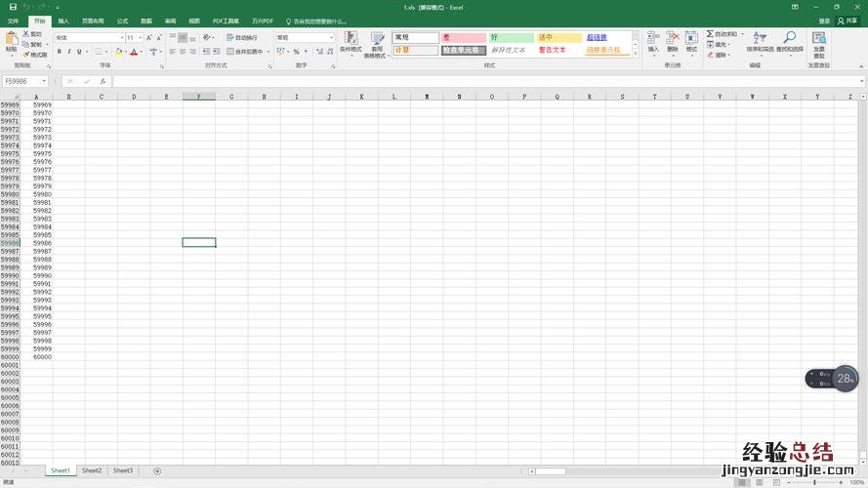The width and height of the screenshot is (868, 488).
Task: Toggle Bold formatting
Action: pos(59,52)
